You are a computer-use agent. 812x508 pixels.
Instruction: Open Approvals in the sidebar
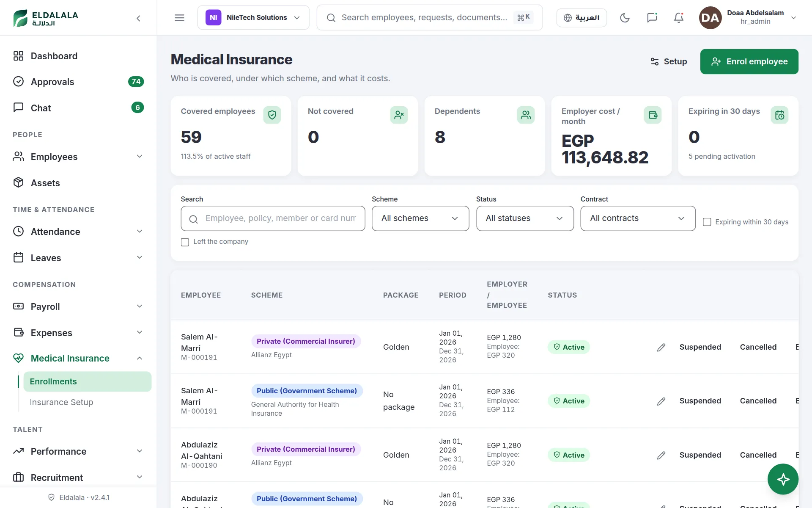coord(78,82)
